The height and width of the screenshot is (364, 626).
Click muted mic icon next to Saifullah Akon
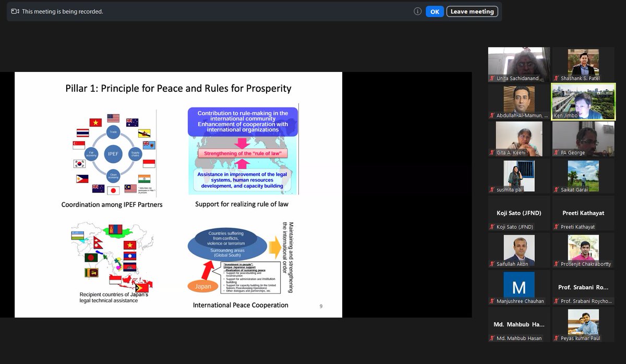[492, 264]
